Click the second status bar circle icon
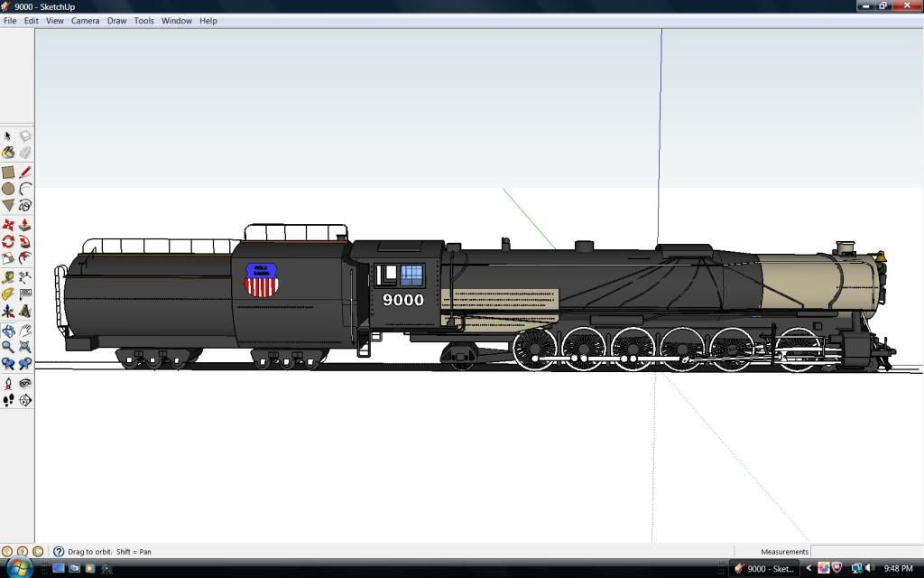 tap(23, 552)
